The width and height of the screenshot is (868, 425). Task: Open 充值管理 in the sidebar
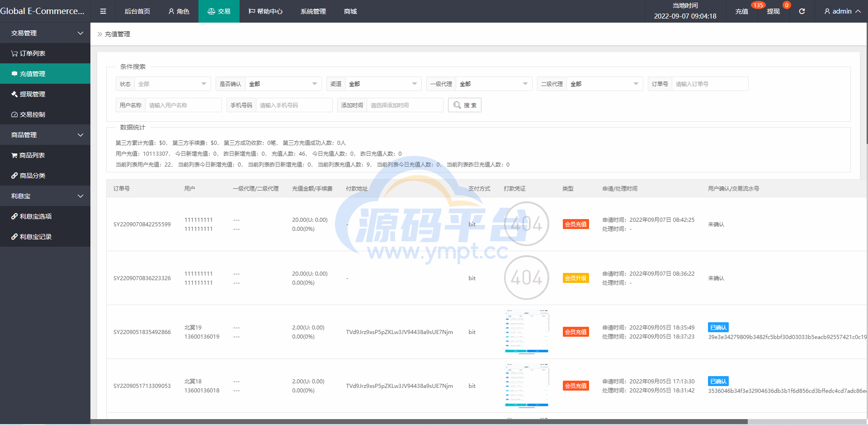[45, 74]
